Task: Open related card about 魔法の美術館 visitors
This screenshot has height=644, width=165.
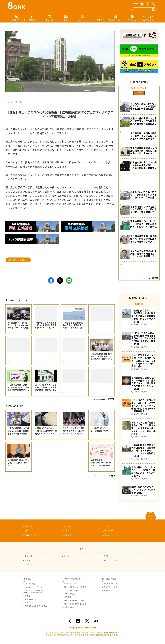Action: (x=19, y=425)
